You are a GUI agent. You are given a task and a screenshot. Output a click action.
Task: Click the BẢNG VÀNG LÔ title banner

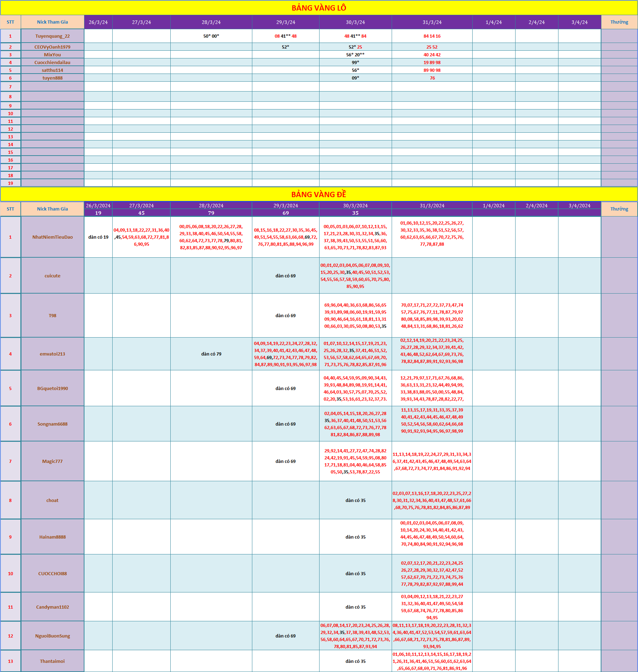[319, 8]
